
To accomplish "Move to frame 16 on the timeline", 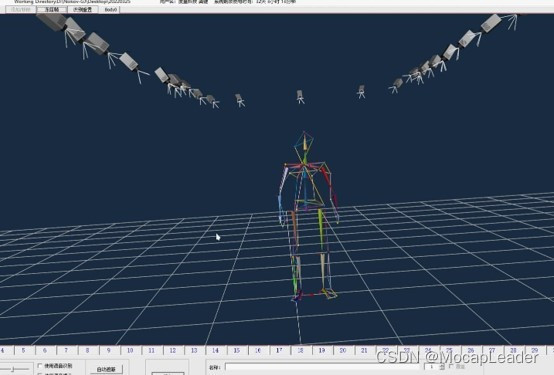I will click(x=258, y=350).
